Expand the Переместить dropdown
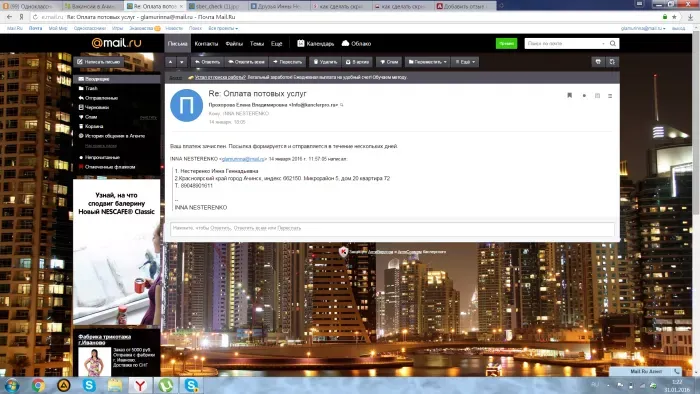 (x=427, y=62)
